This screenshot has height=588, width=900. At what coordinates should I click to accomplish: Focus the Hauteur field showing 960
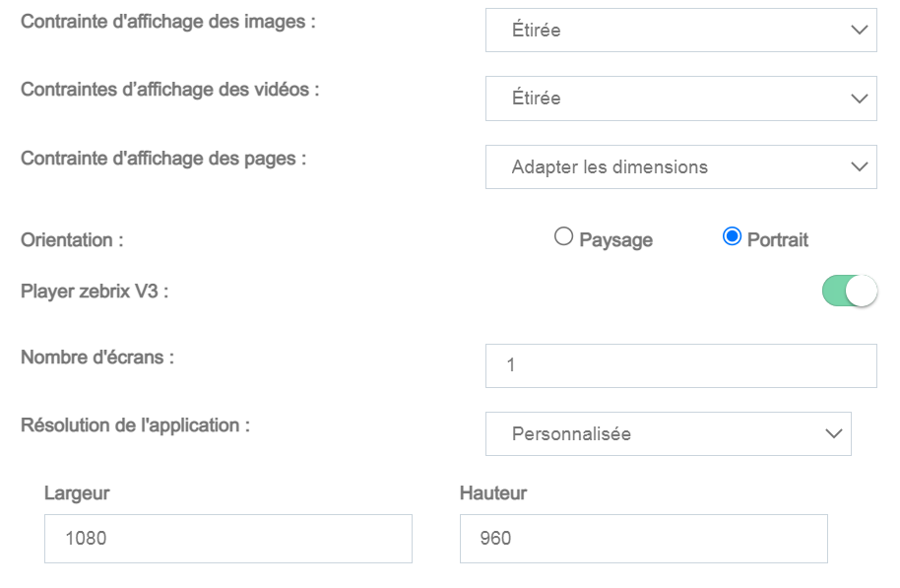[x=643, y=539]
